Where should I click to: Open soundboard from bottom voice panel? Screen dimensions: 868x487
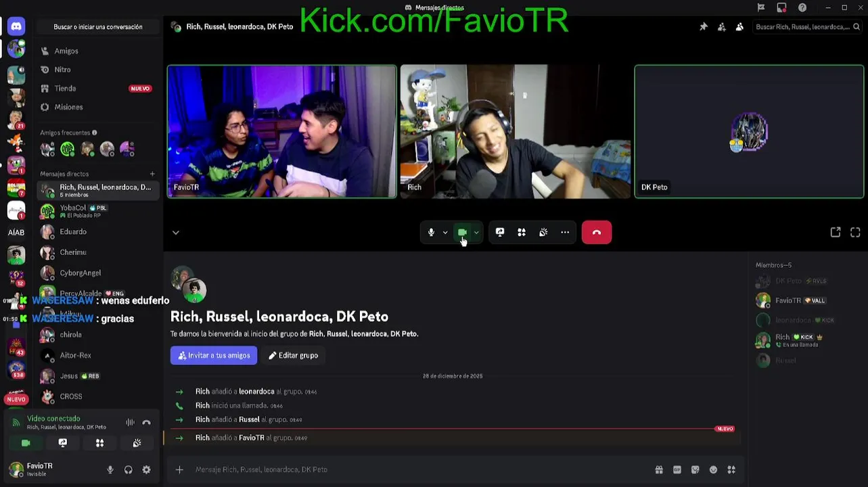137,443
